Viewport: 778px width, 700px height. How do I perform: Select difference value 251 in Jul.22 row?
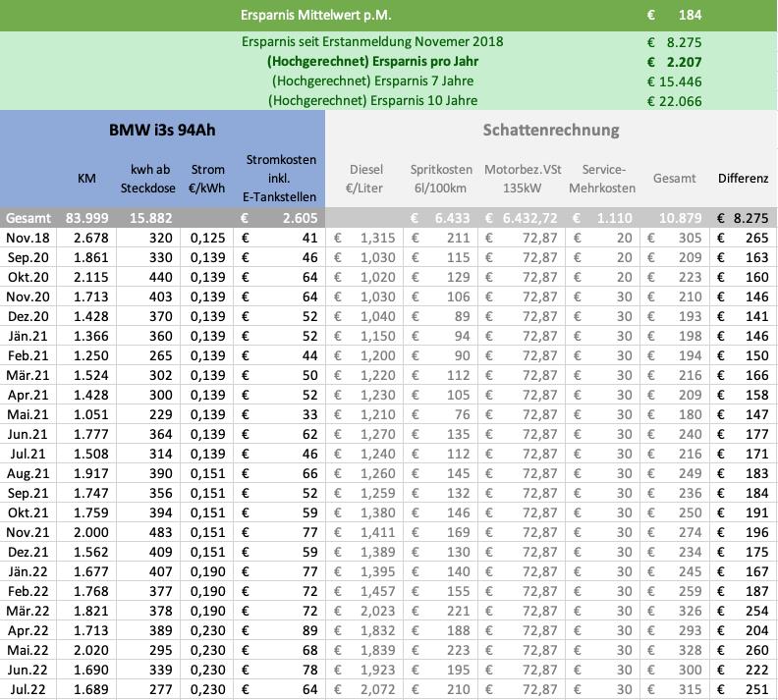coord(756,689)
